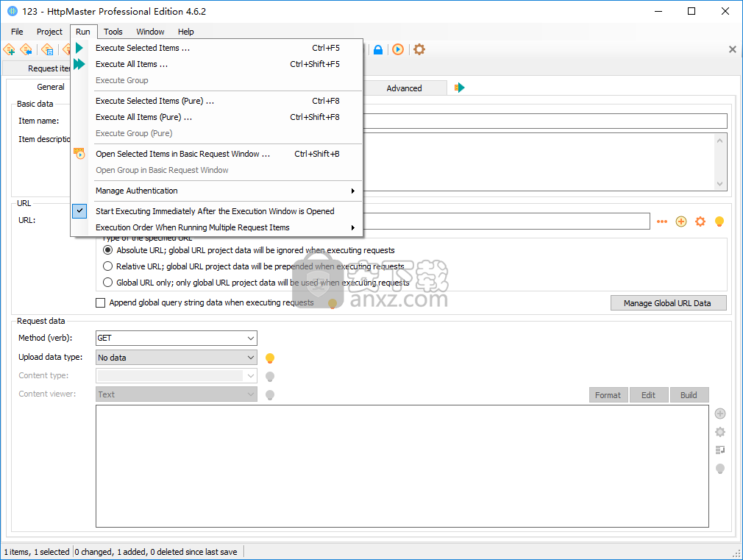Switch to the Advanced tab

[x=404, y=88]
